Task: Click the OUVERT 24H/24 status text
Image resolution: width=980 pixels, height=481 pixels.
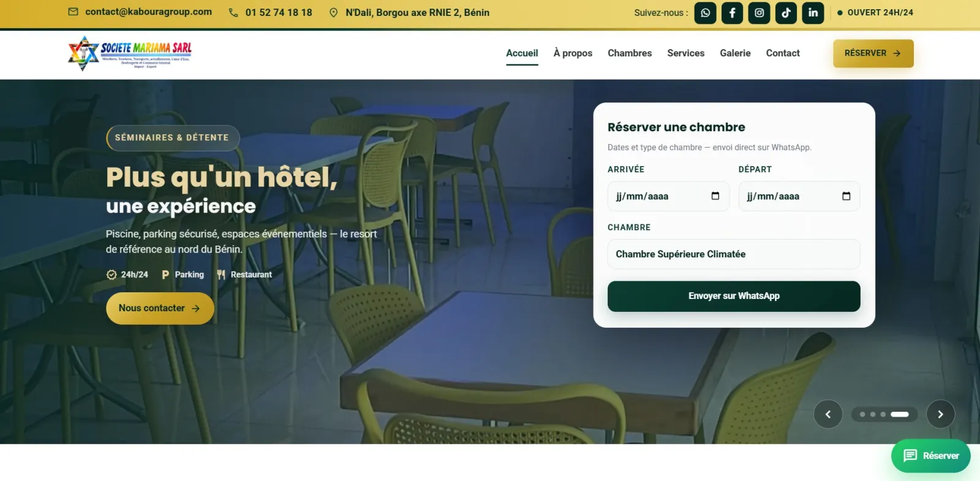Action: [880, 12]
